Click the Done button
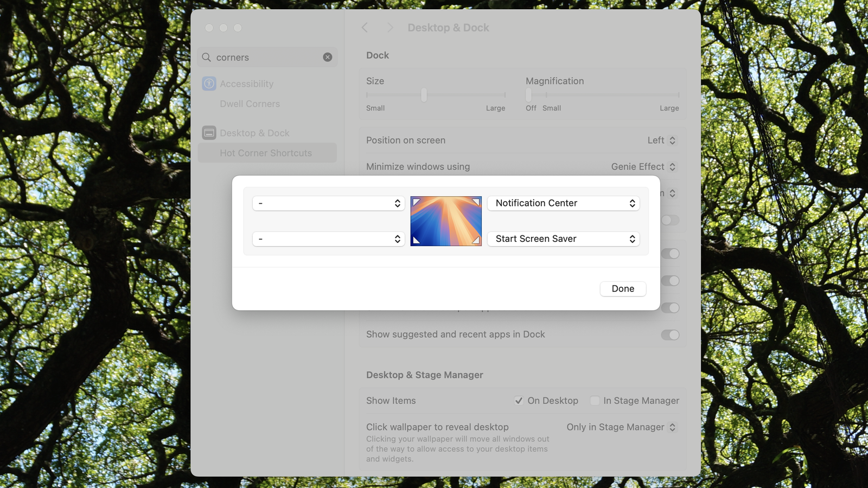Screen dimensions: 868x488 [x=622, y=288]
